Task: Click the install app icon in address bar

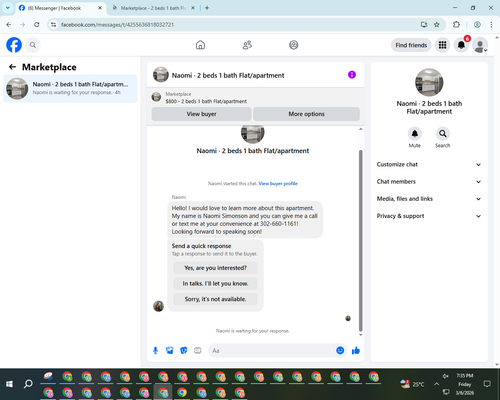Action: (424, 25)
